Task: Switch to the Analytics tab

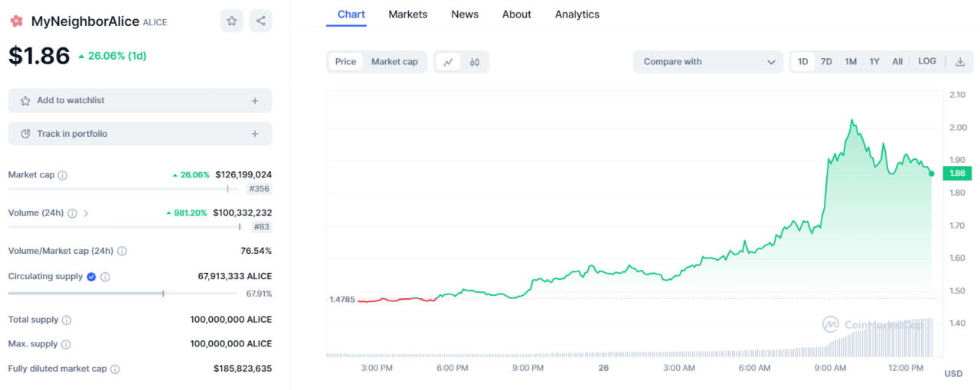Action: [x=577, y=15]
